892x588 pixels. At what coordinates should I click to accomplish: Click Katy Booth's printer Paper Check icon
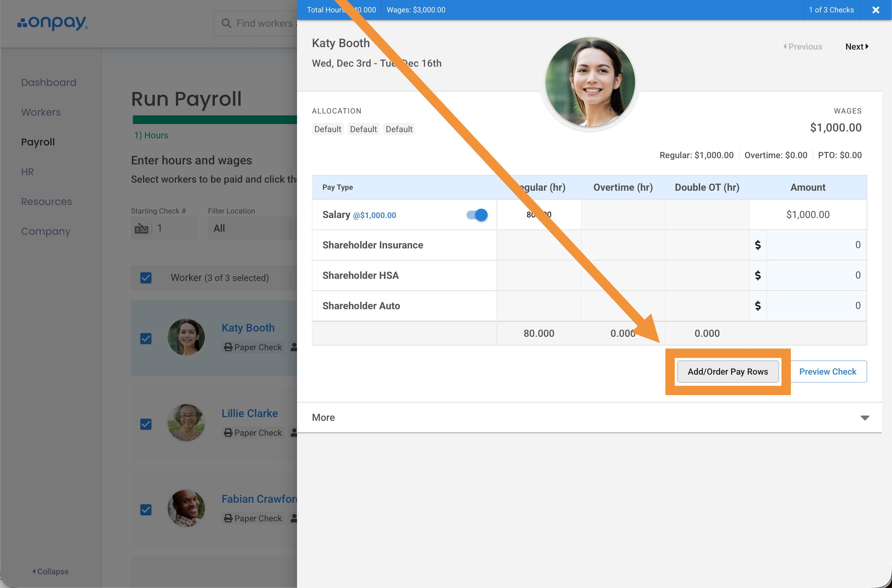(228, 347)
